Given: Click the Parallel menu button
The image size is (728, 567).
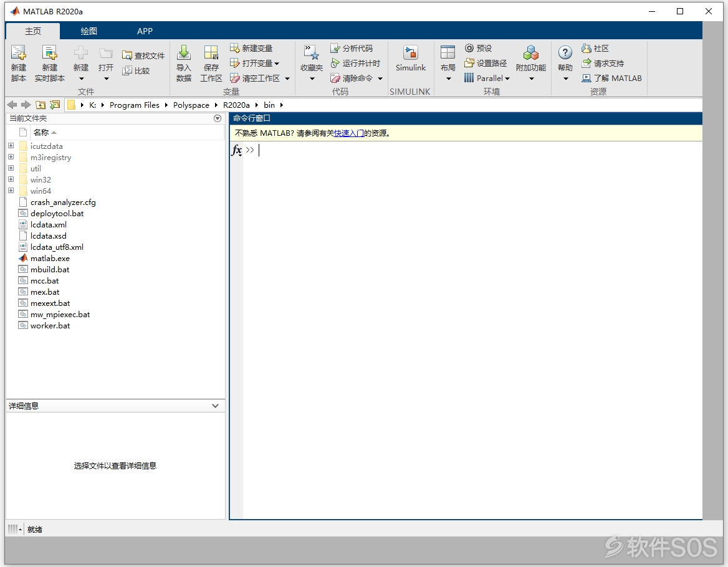Looking at the screenshot, I should [487, 78].
